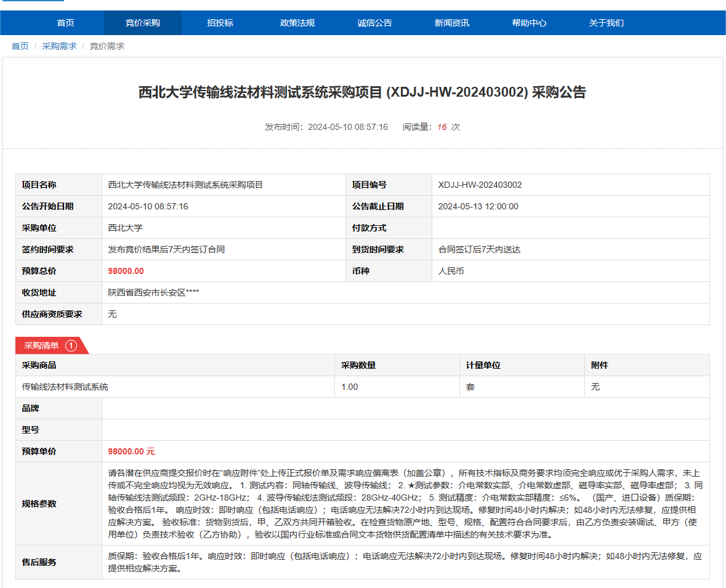Open the 帮助中心 menu item
The height and width of the screenshot is (588, 726).
(529, 23)
